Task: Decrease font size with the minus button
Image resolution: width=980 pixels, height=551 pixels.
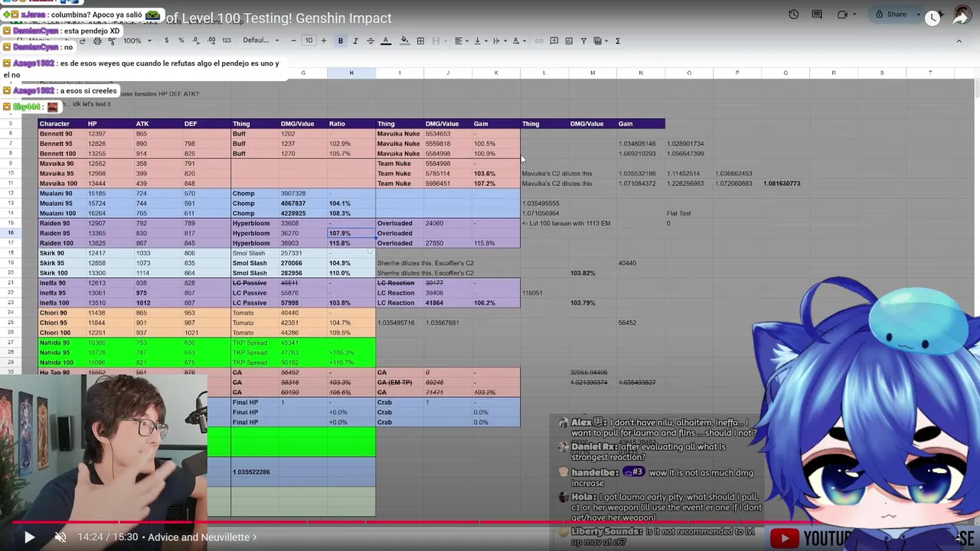Action: 293,41
